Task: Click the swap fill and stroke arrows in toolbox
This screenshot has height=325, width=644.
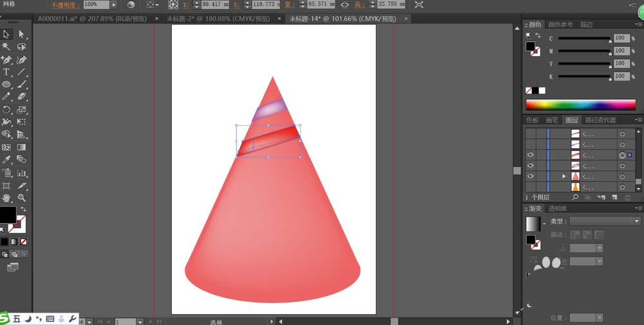Action: coord(23,209)
